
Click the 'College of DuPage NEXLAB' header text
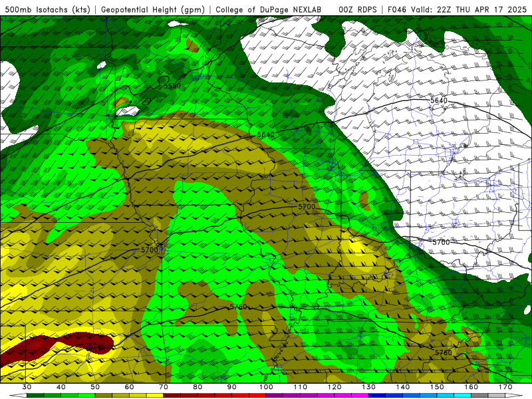pyautogui.click(x=269, y=10)
